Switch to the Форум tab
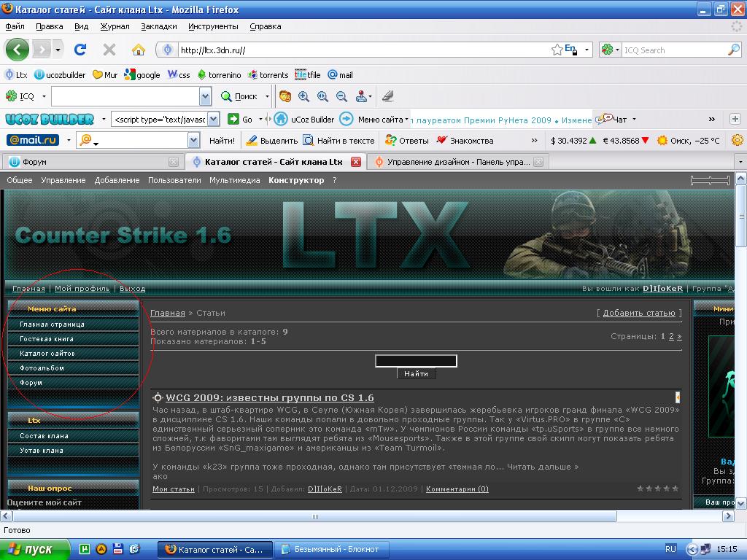The image size is (747, 560). click(x=93, y=162)
